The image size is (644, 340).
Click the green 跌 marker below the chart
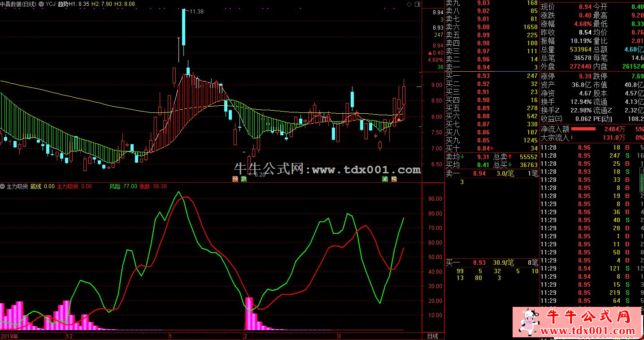[244, 179]
